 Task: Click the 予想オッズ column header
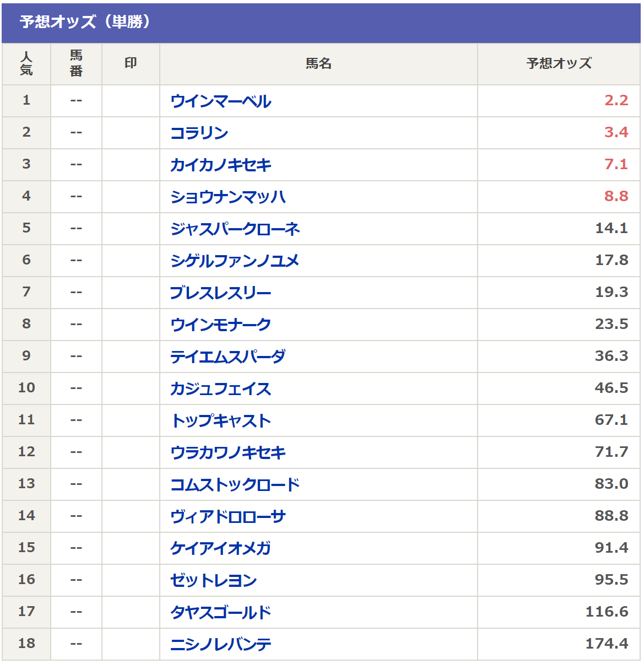559,64
